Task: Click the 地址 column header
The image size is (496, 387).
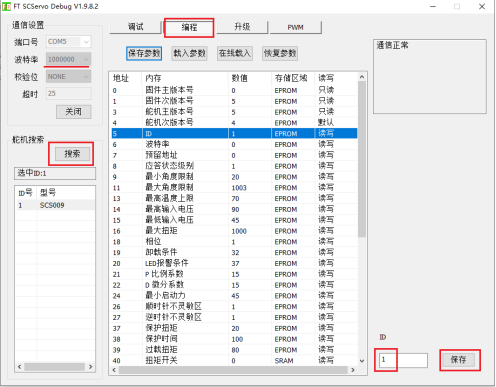Action: point(126,78)
